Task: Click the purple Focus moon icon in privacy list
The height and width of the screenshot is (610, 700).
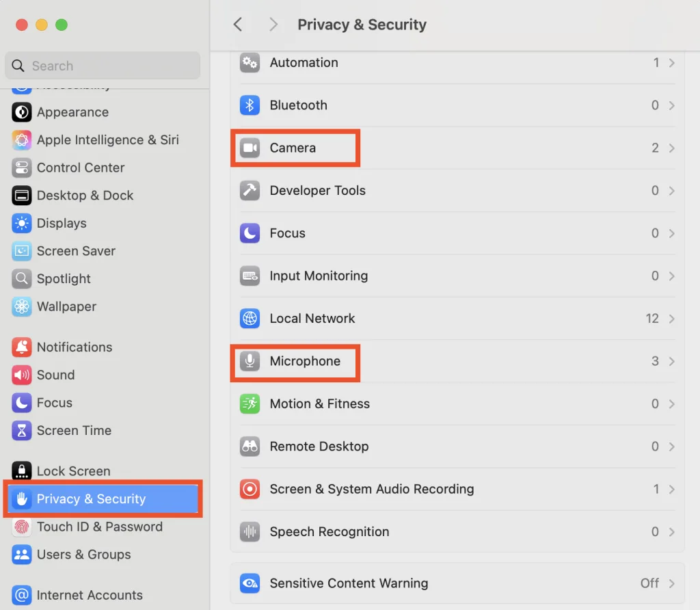Action: [x=250, y=233]
